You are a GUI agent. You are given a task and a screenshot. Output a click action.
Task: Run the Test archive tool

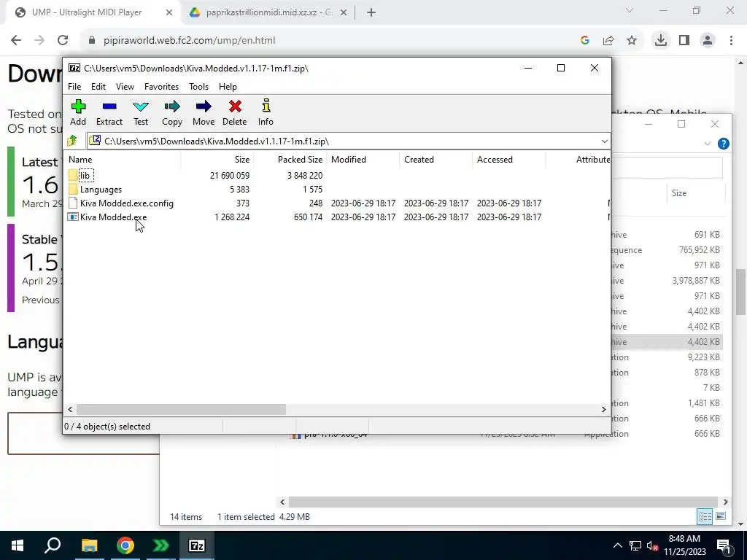[x=141, y=113]
